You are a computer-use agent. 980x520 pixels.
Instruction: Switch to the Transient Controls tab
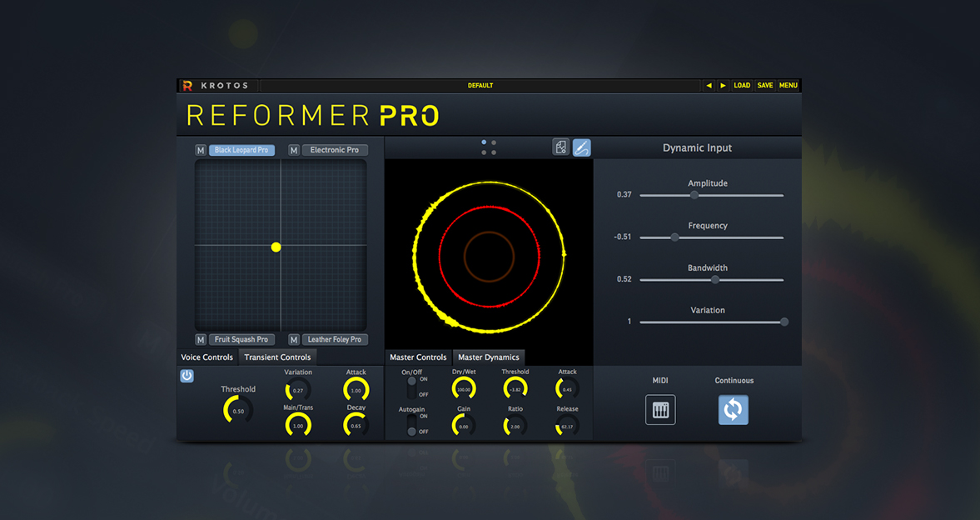pyautogui.click(x=277, y=357)
